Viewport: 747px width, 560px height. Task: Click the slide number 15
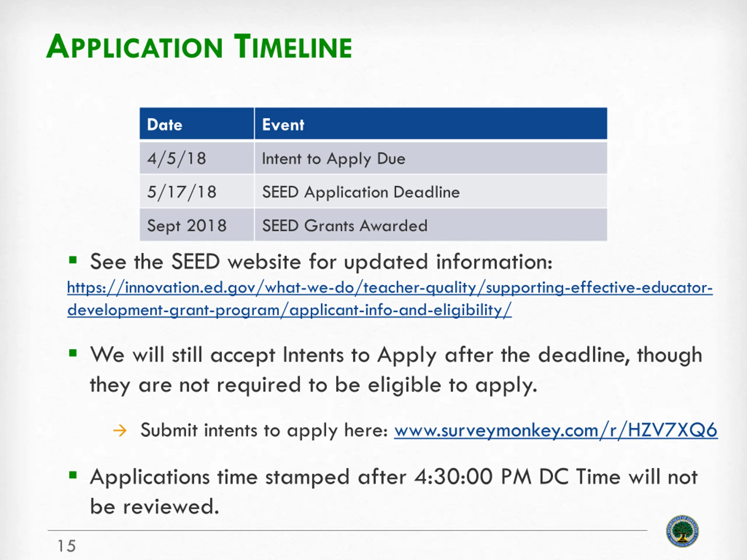(67, 546)
